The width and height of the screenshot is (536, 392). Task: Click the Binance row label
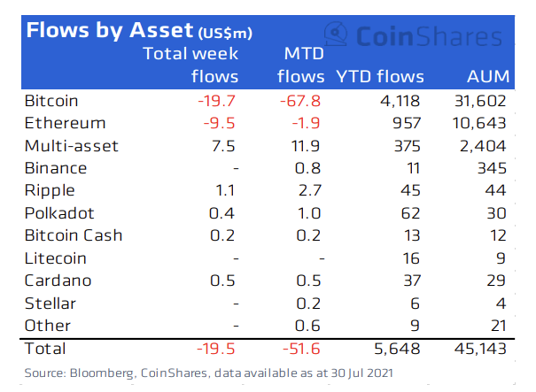58,168
